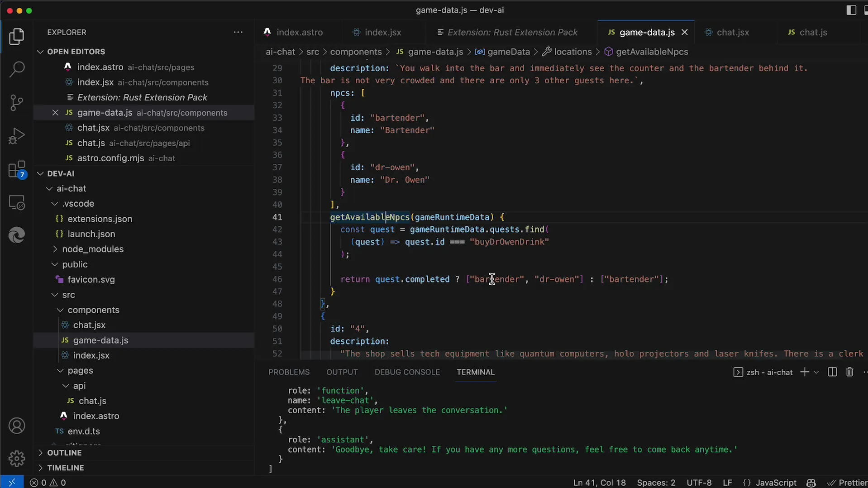This screenshot has height=488, width=868.
Task: Open the Problems panel tab
Action: [x=289, y=372]
